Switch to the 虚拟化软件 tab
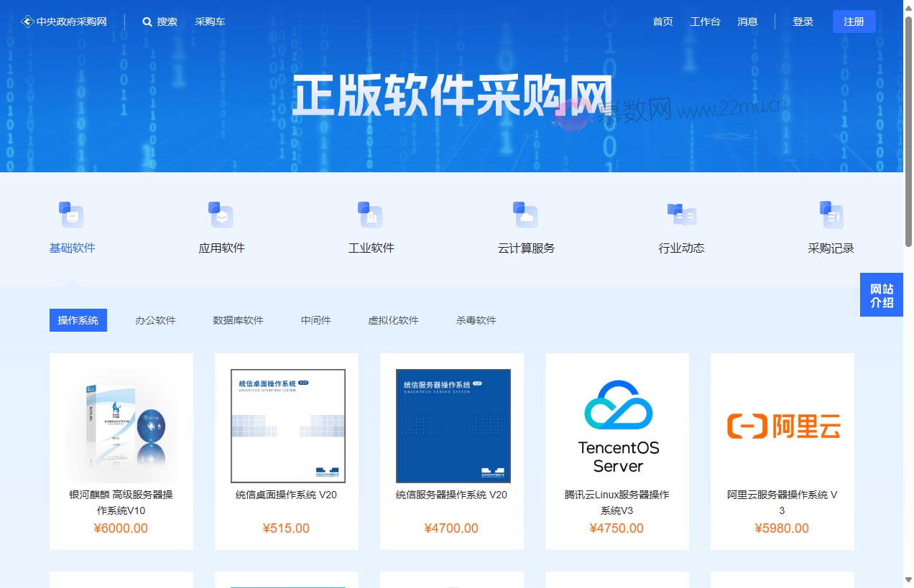 [393, 320]
